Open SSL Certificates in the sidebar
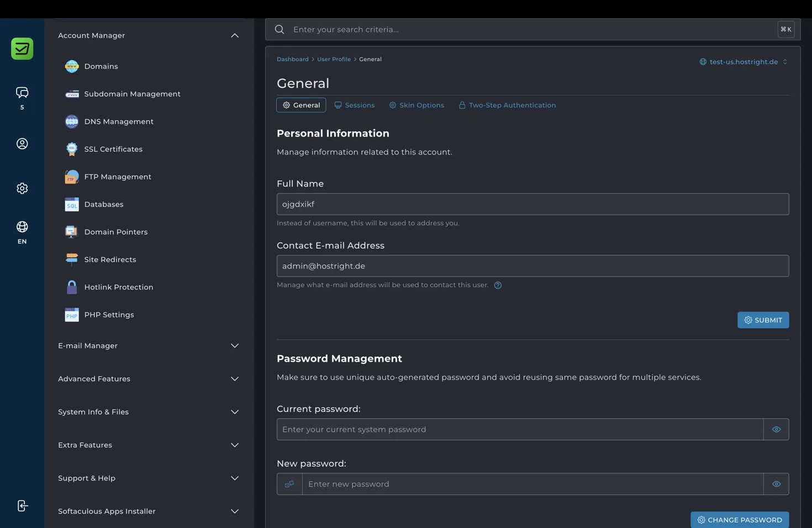The image size is (812, 528). click(113, 149)
